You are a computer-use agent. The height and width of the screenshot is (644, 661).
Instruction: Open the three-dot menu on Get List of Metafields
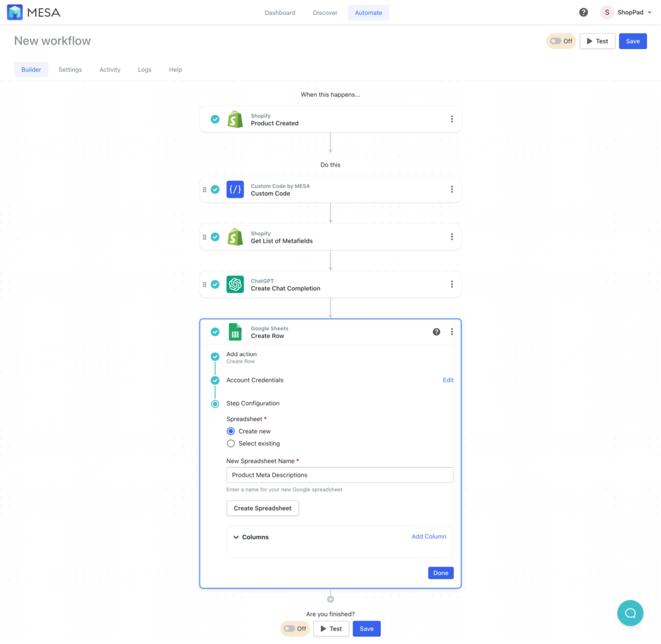click(x=452, y=236)
